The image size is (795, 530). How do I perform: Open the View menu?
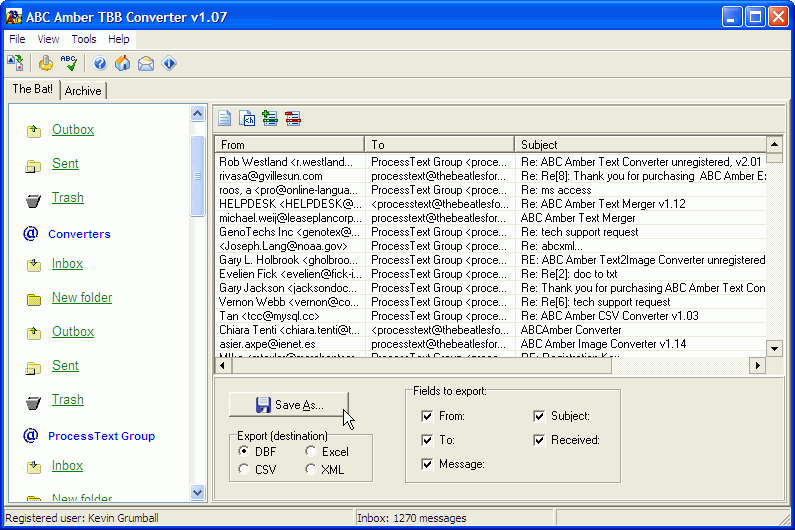coord(48,39)
